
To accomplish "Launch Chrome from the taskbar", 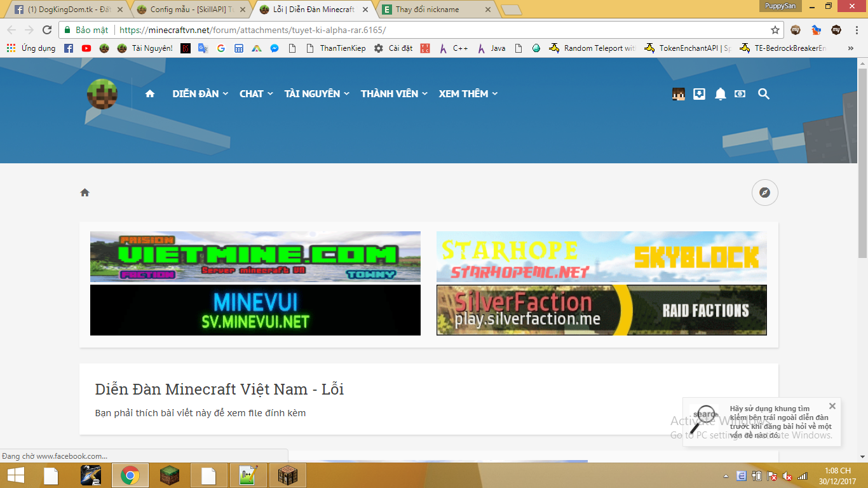I will coord(130,475).
